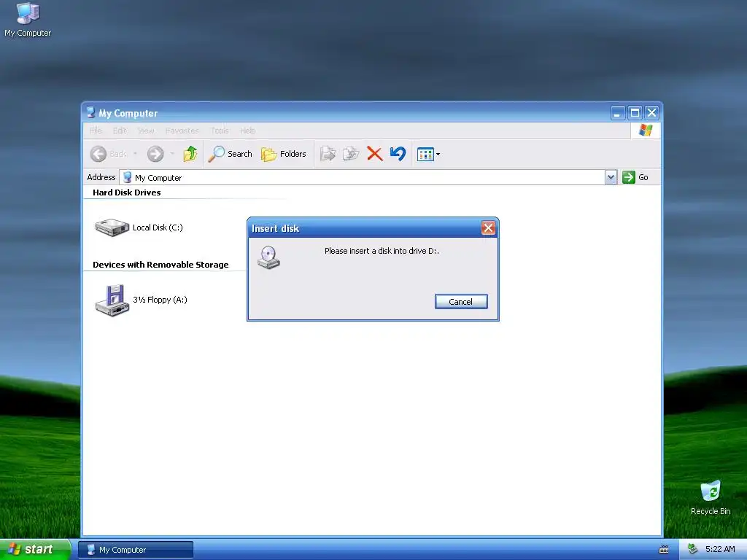Click the Devices with Removable Storage header
Screen dimensions: 747x560
[x=160, y=265]
